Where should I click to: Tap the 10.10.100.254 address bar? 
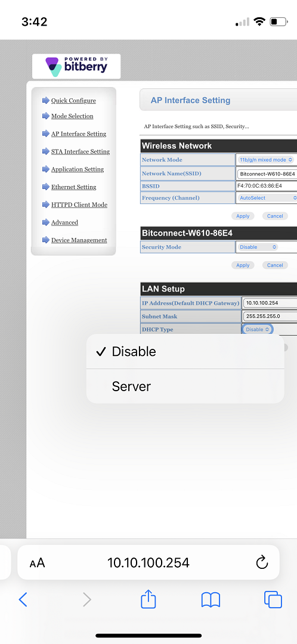(x=148, y=562)
